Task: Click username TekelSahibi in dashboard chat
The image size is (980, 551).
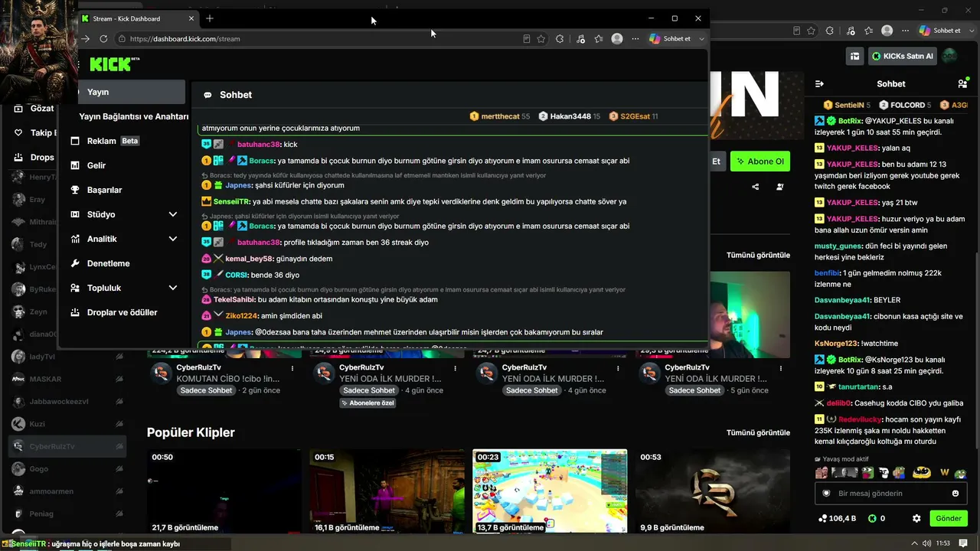Action: tap(234, 300)
